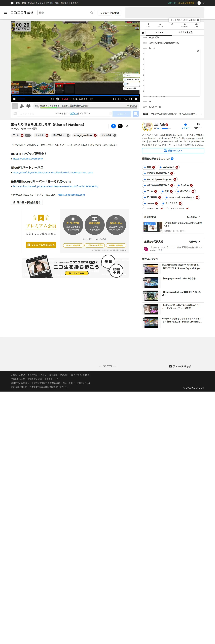215x644 pixels.
Task: Toggle comment display on the player
Action: pos(114,99)
